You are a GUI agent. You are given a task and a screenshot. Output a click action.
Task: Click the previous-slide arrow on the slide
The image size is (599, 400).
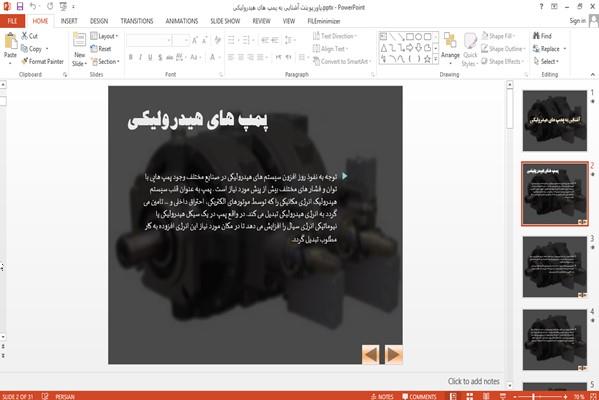coord(371,355)
